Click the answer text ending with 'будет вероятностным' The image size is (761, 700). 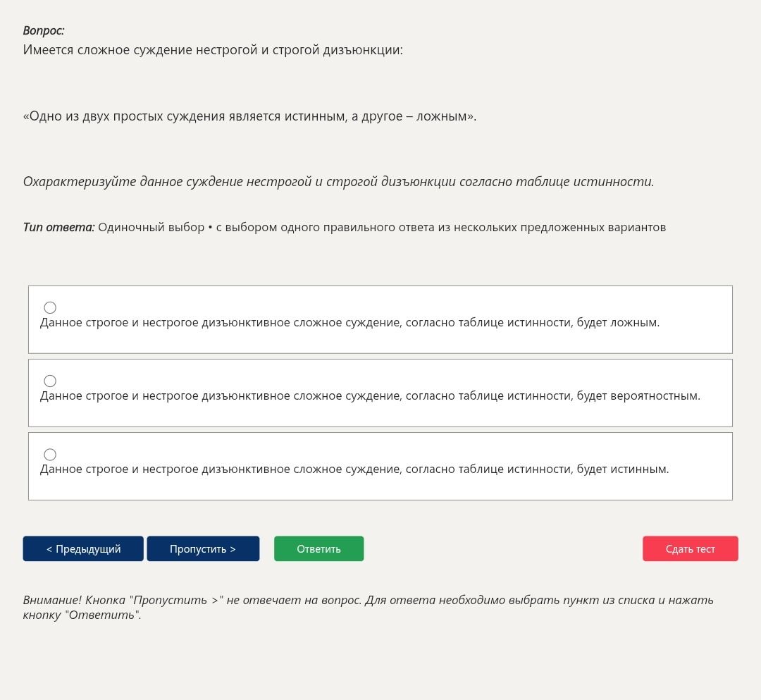pos(370,395)
